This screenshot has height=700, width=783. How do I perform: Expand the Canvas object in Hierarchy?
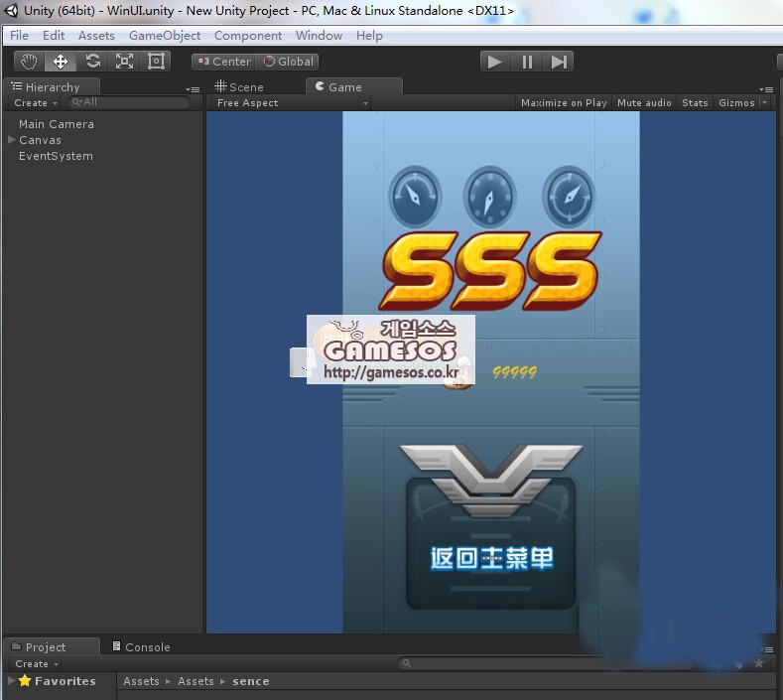(x=11, y=140)
